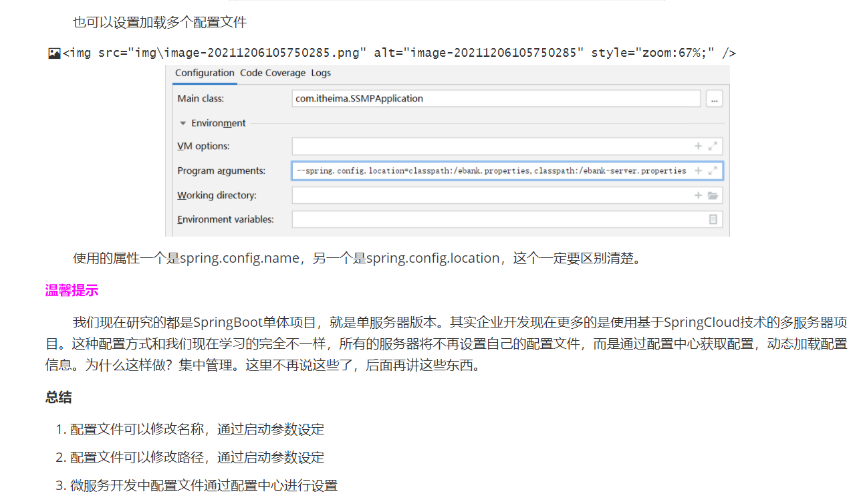This screenshot has height=504, width=857.
Task: Open the Code Coverage tab
Action: tap(273, 73)
